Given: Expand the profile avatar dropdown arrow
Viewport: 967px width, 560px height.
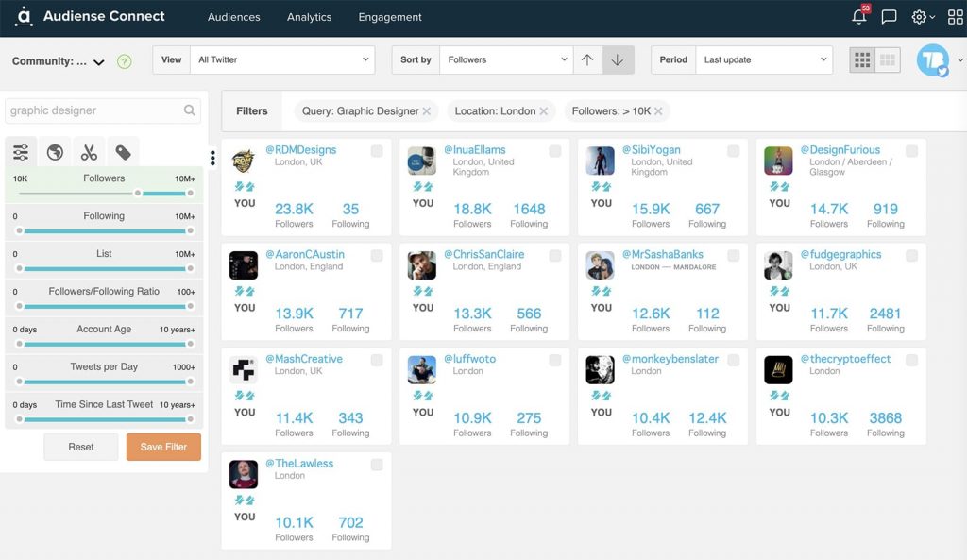Looking at the screenshot, I should [960, 59].
